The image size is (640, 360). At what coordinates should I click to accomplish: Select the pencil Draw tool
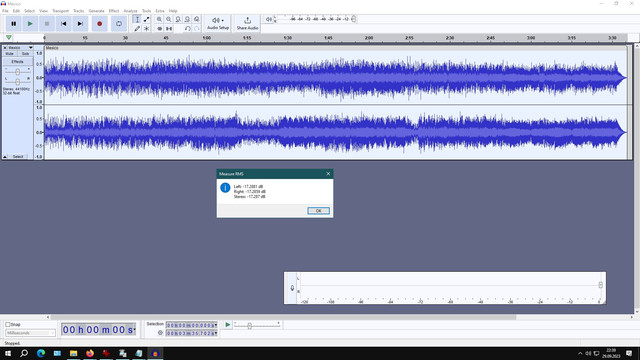pos(137,29)
